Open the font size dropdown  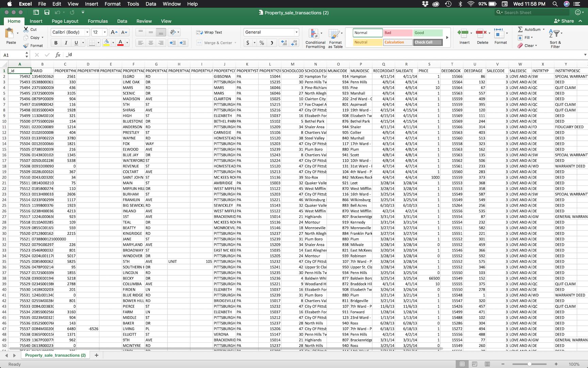coord(104,32)
